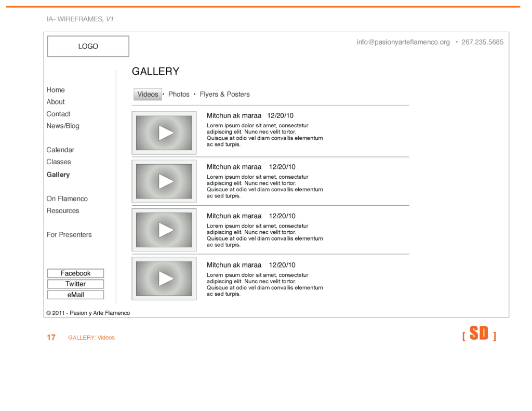This screenshot has width=532, height=411.
Task: Click the Twitter button
Action: [x=75, y=284]
